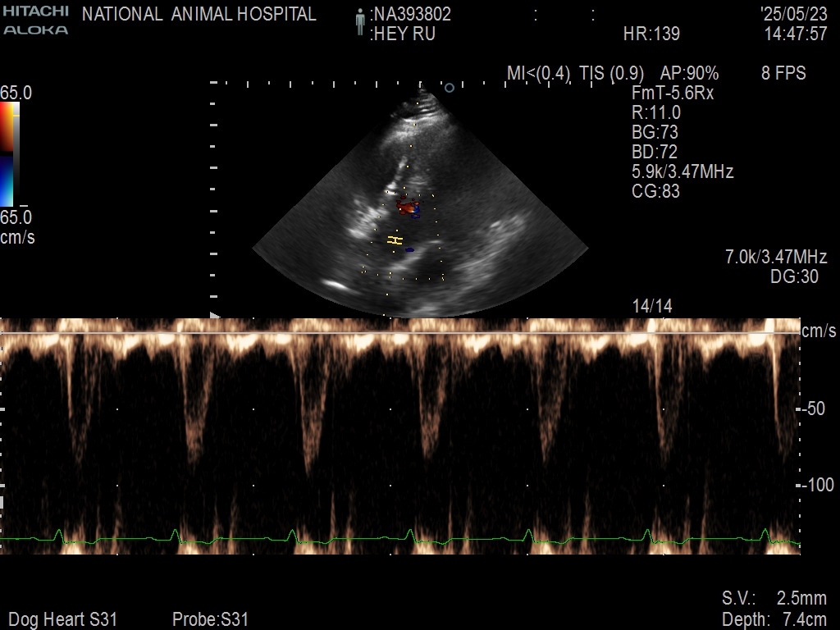Click the color velocity scale bar
Image resolution: width=840 pixels, height=630 pixels.
pos(7,154)
